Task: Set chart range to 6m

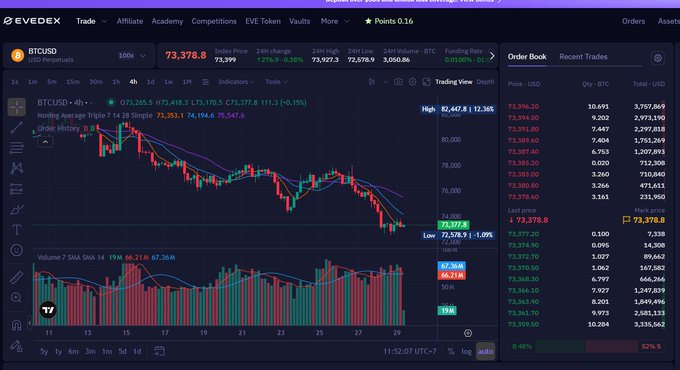Action: pos(74,351)
